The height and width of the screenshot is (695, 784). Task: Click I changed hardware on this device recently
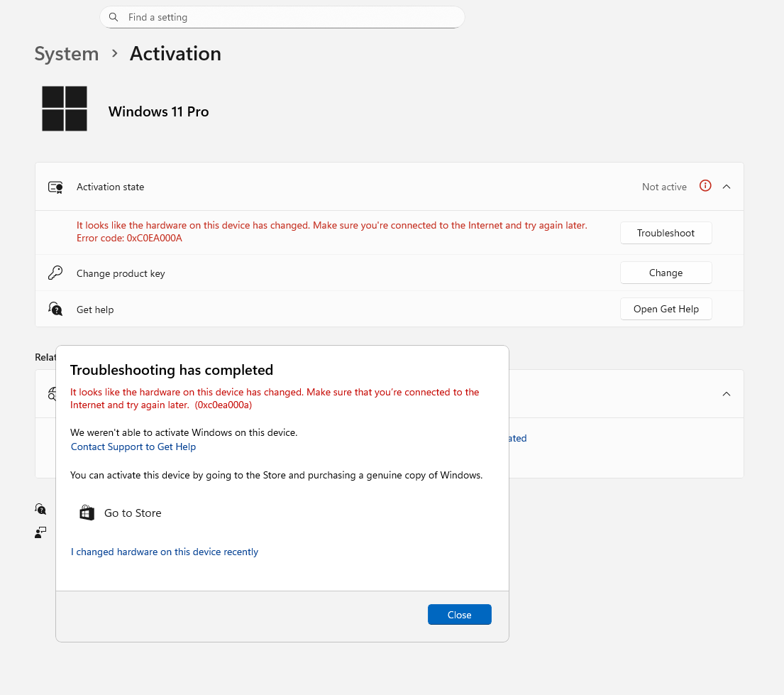(x=164, y=552)
